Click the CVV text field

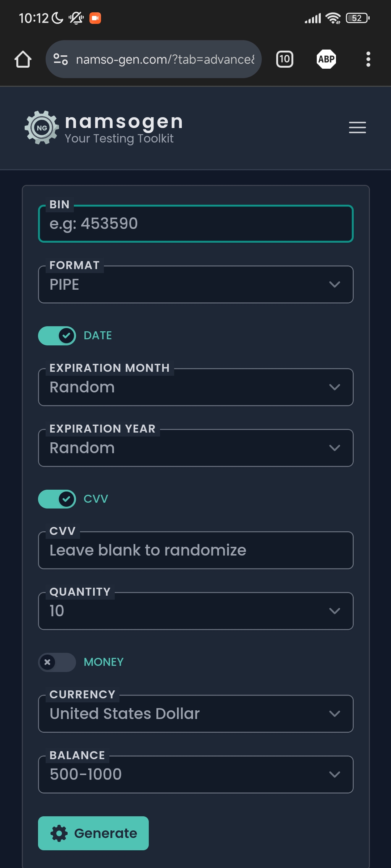[195, 550]
